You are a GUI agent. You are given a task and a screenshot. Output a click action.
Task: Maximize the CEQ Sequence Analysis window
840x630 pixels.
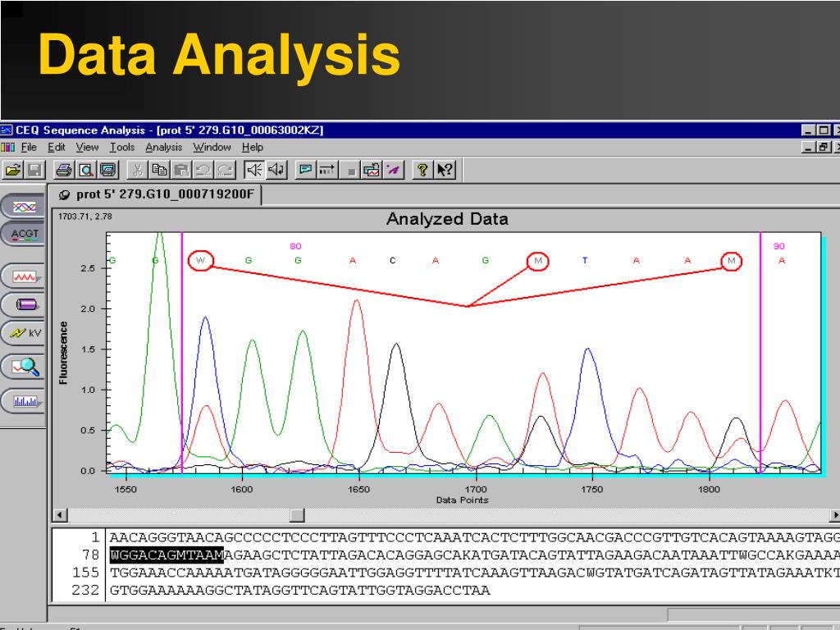tap(824, 130)
